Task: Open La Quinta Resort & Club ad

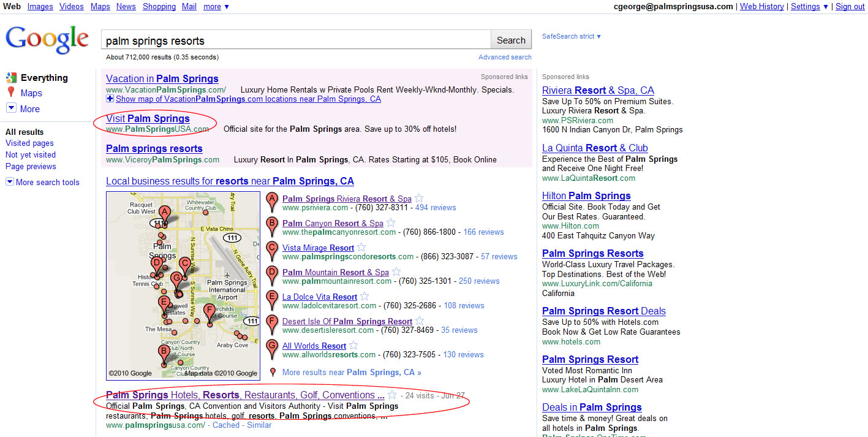Action: pyautogui.click(x=595, y=148)
